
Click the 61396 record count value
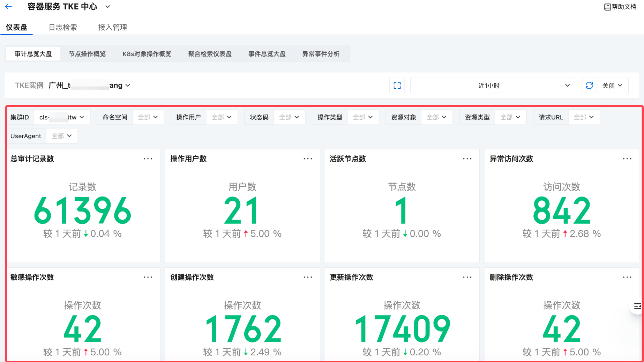(x=83, y=210)
